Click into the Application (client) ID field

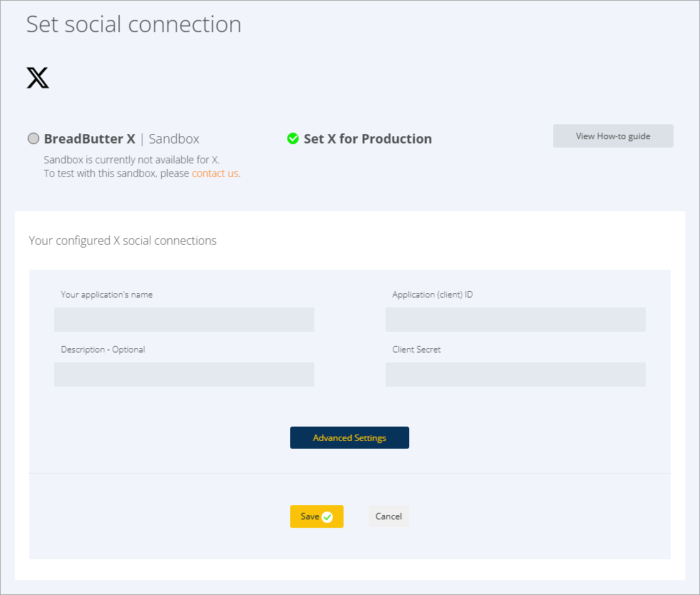click(515, 320)
